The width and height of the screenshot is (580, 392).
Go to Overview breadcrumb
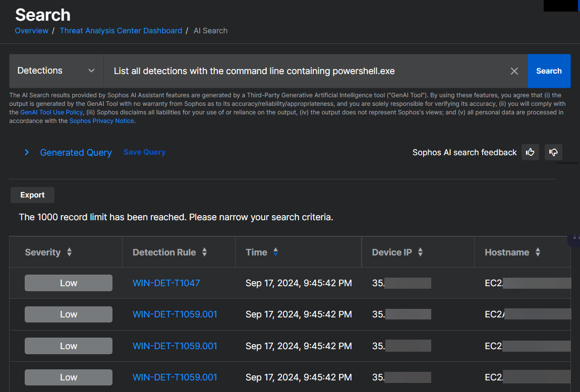click(x=32, y=31)
